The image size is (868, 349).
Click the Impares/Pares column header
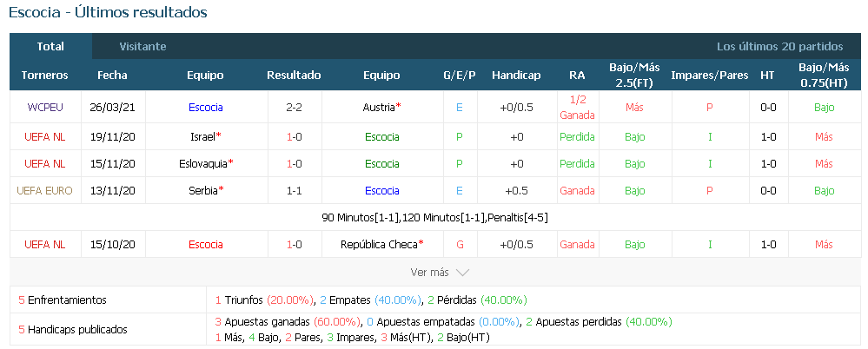coord(710,76)
